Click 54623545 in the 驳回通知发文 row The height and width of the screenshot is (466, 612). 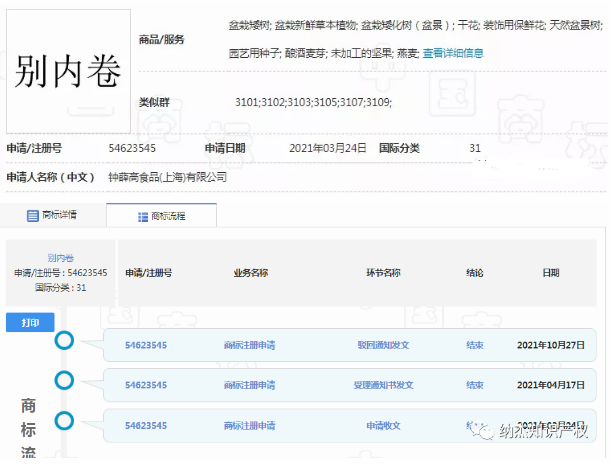pyautogui.click(x=146, y=345)
